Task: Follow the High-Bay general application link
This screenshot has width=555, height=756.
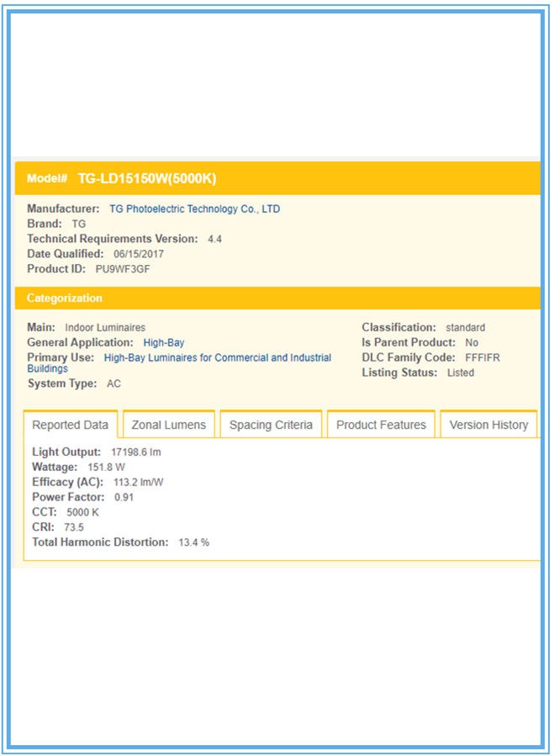Action: 164,342
